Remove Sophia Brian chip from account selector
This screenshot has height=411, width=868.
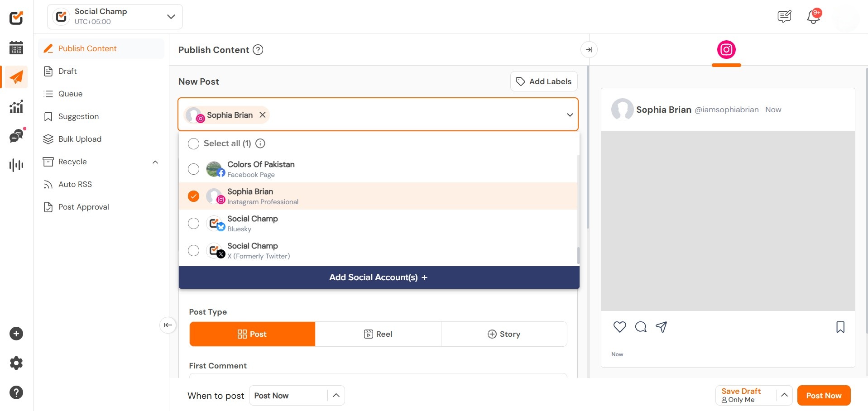click(x=263, y=115)
